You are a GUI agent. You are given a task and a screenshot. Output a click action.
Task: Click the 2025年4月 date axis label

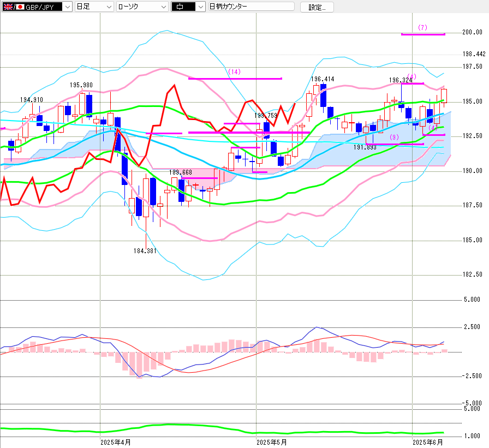point(116,442)
